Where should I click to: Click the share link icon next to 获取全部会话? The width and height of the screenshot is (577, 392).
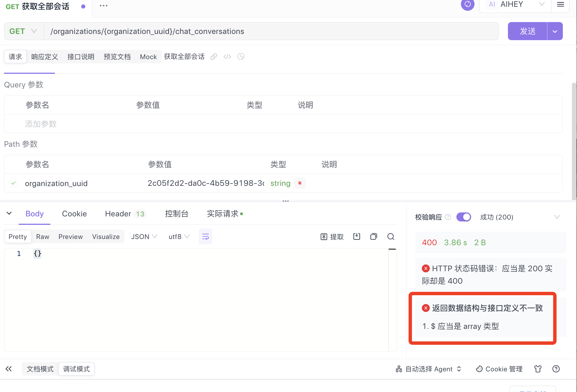tap(213, 57)
